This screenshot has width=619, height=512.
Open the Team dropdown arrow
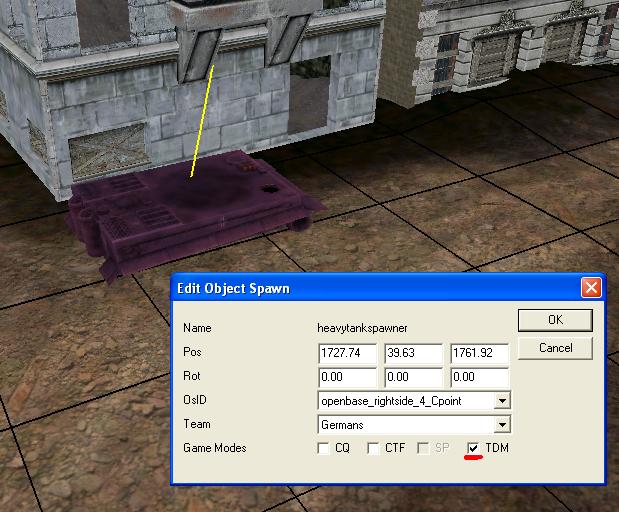pos(502,425)
